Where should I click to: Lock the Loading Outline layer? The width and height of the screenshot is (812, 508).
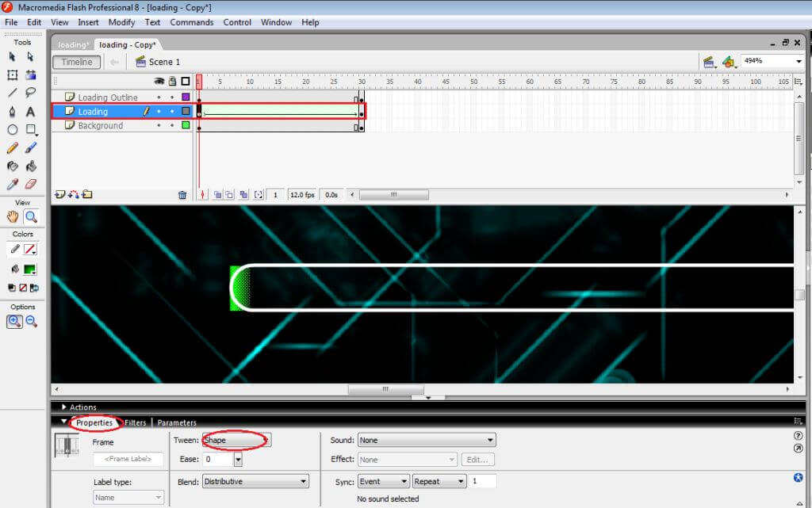coord(171,97)
